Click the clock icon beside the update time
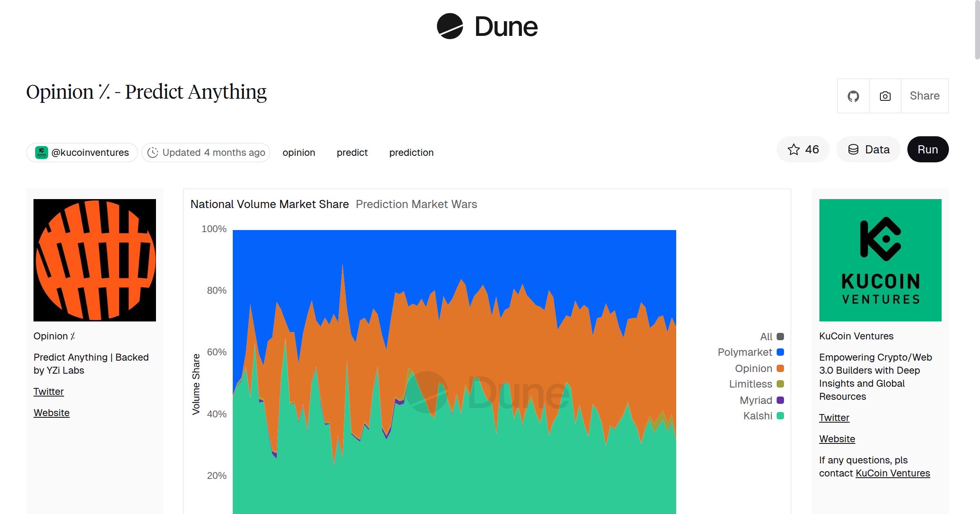The width and height of the screenshot is (980, 514). pyautogui.click(x=153, y=152)
